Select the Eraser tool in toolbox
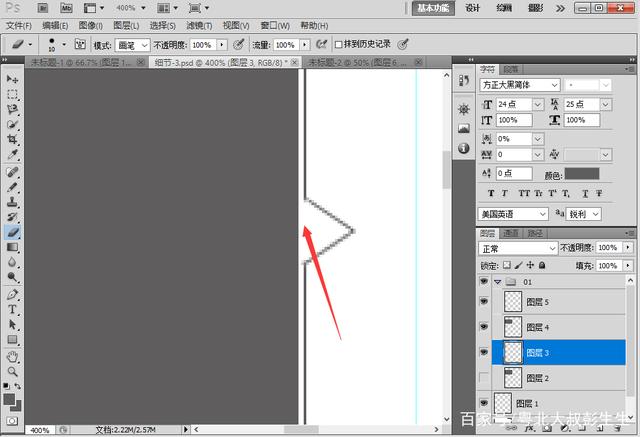 (12, 232)
